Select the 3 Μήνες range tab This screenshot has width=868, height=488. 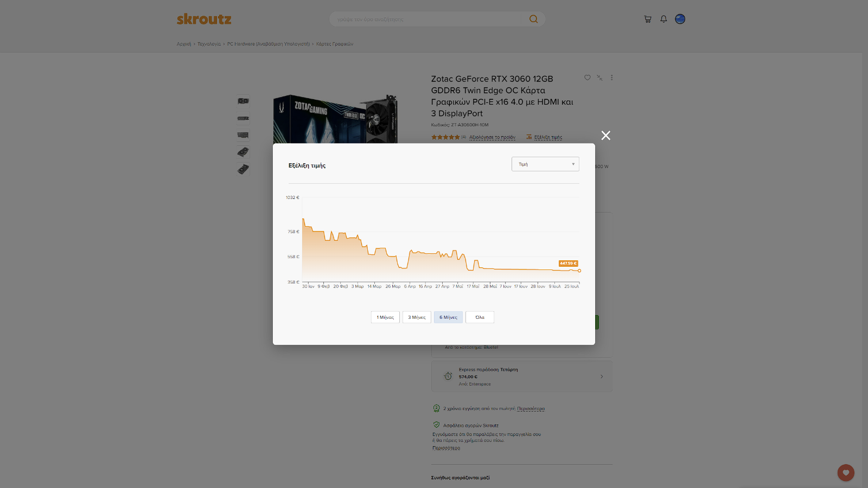click(417, 317)
